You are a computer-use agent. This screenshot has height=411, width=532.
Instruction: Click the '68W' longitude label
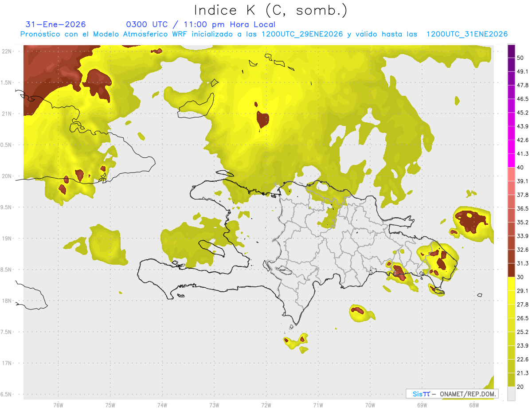[x=473, y=405]
